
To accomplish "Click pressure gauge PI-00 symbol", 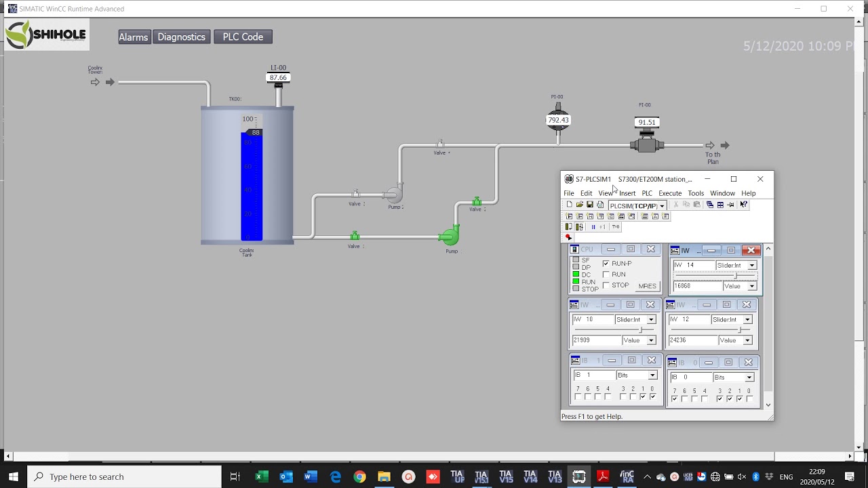I will (x=558, y=119).
